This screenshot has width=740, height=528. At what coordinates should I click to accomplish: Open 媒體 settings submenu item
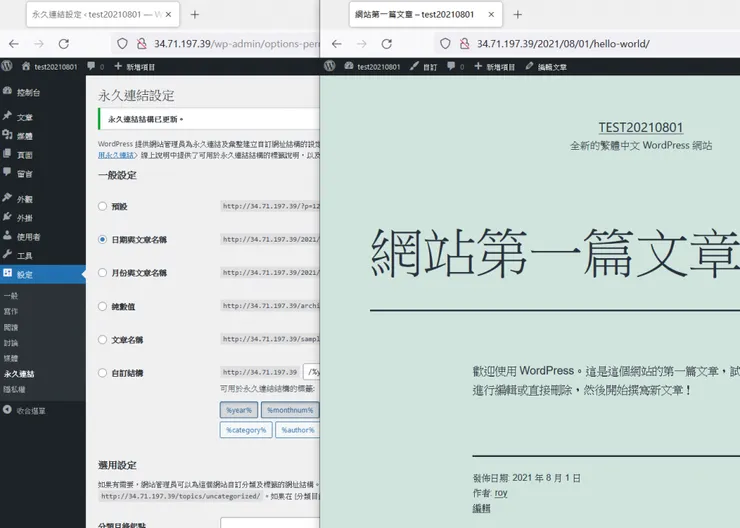click(11, 359)
